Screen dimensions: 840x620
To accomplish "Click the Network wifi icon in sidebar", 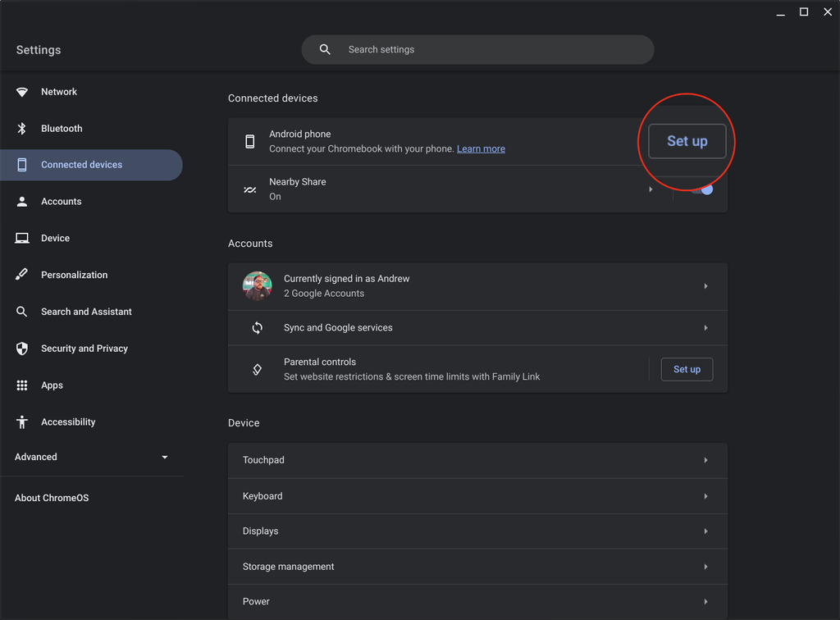I will pos(22,92).
